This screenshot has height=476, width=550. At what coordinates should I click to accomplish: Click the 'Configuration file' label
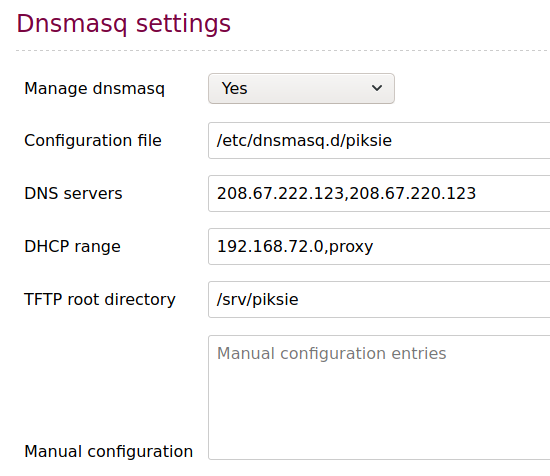pyautogui.click(x=93, y=140)
